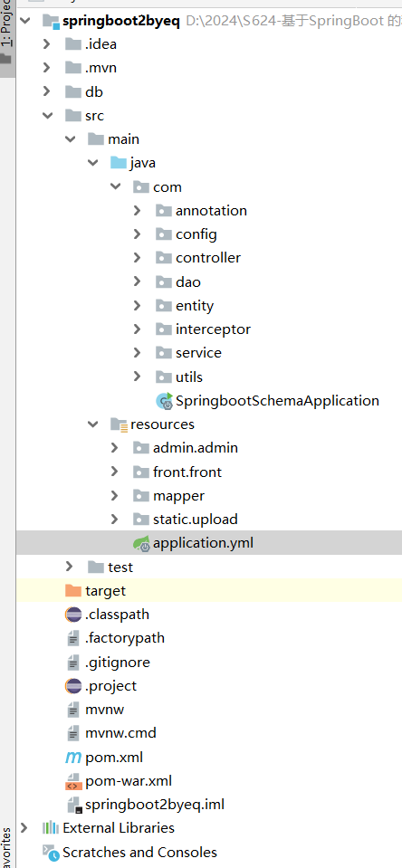Expand the db folder arrow
The width and height of the screenshot is (402, 868).
47,92
